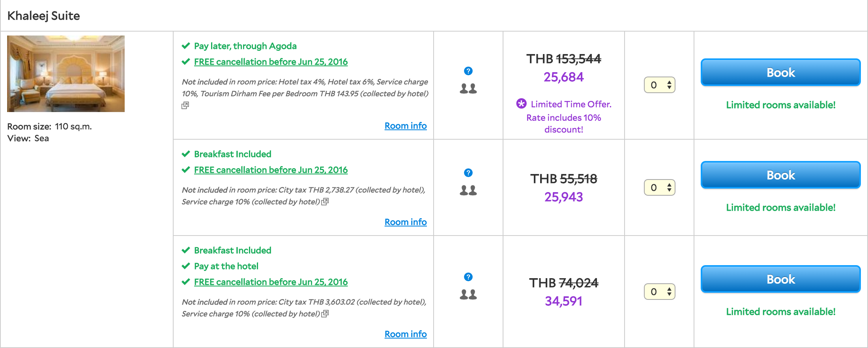Open room quantity dropdown for the 34,591 rate
868x348 pixels.
point(660,292)
